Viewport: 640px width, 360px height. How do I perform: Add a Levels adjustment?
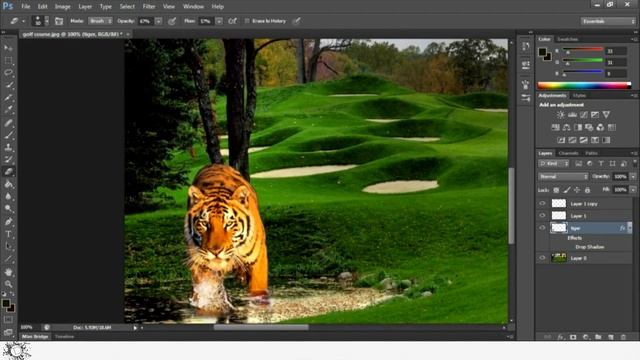[572, 115]
